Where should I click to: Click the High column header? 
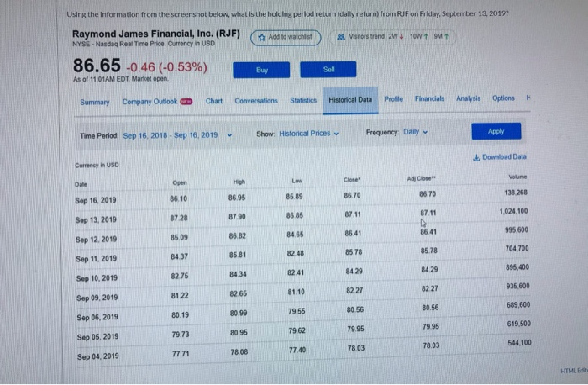[x=239, y=182]
